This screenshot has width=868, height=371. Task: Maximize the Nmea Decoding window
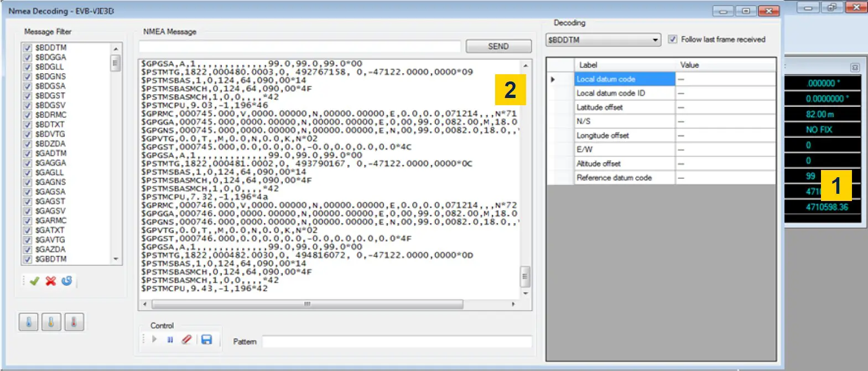click(746, 11)
